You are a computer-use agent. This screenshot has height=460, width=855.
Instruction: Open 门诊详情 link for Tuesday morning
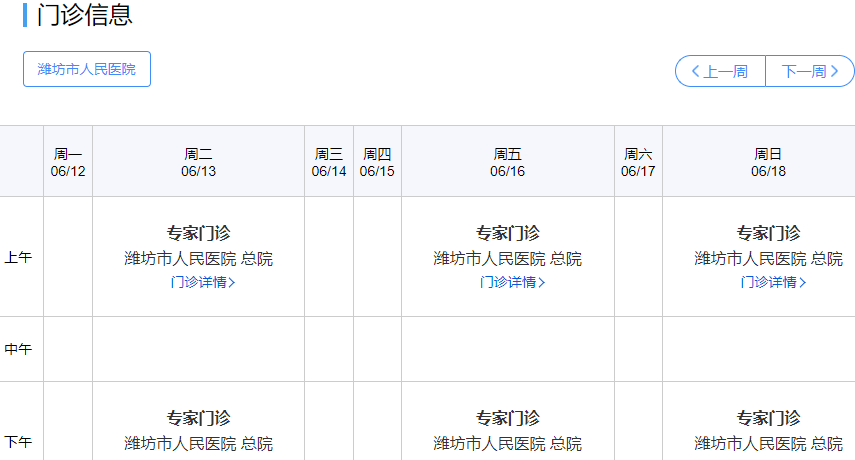pos(203,282)
